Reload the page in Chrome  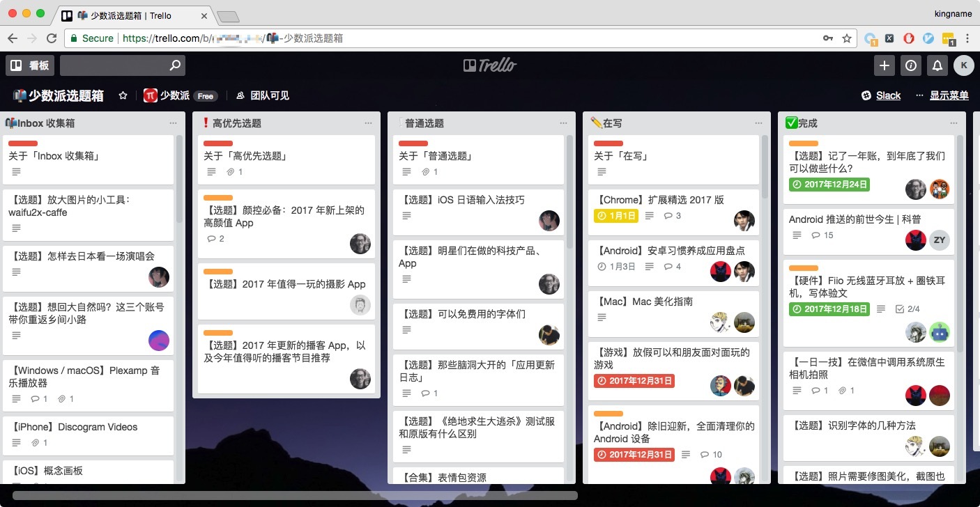coord(52,38)
